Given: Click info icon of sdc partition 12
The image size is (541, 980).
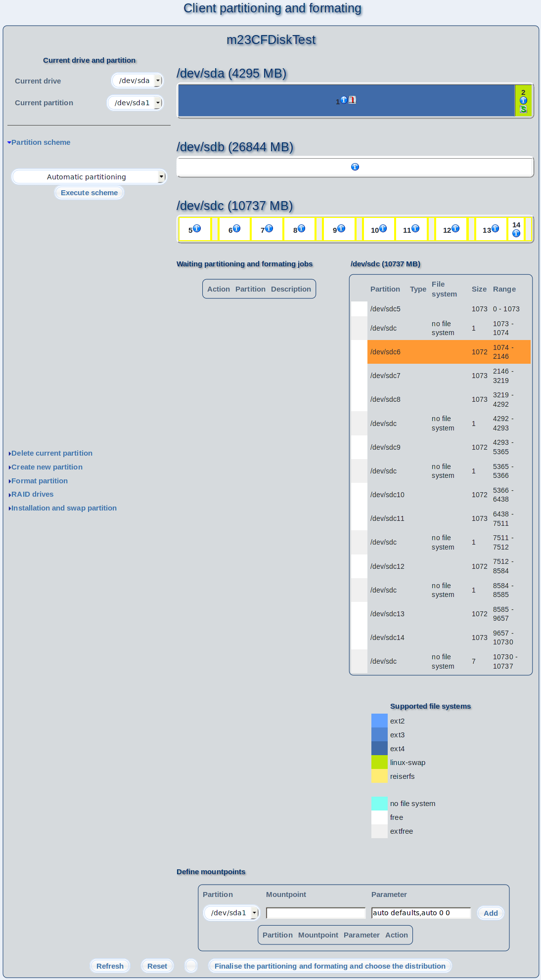Looking at the screenshot, I should (x=455, y=228).
